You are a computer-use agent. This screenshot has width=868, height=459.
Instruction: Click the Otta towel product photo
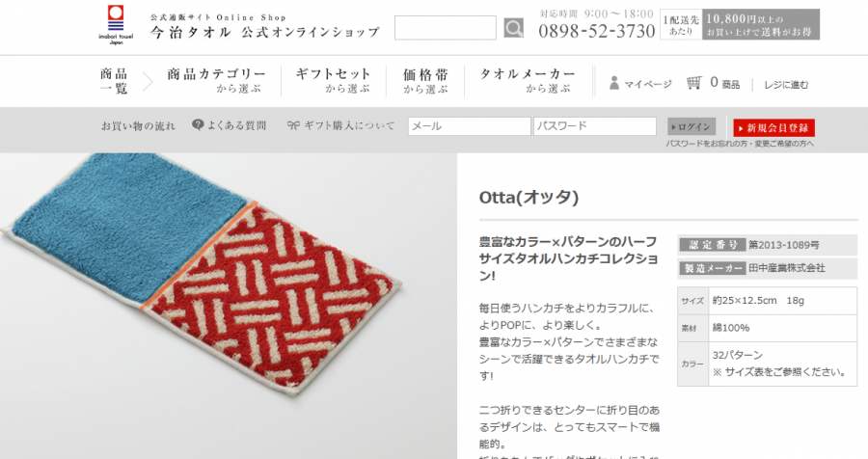point(228,306)
